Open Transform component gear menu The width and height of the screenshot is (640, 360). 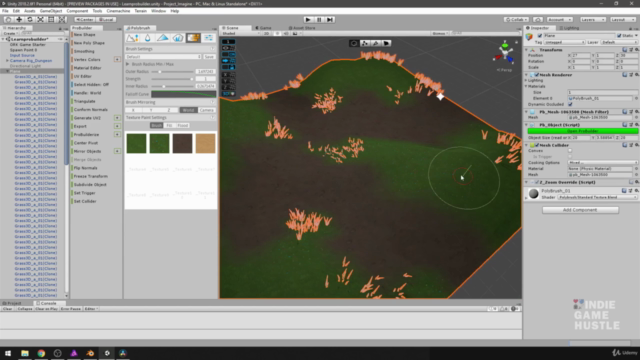[637, 50]
